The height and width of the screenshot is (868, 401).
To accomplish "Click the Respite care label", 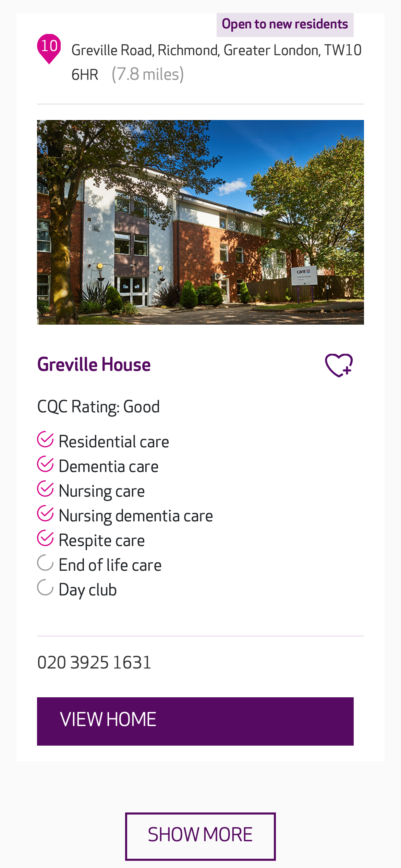I will (x=101, y=541).
